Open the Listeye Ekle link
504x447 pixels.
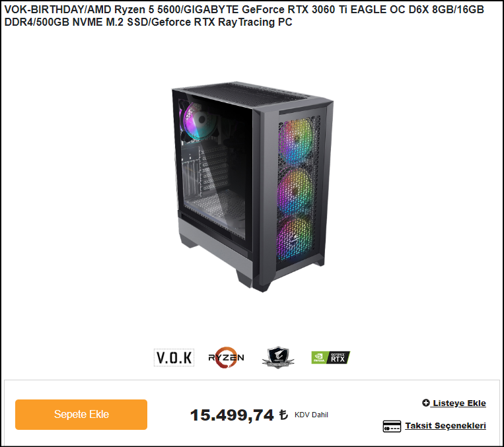click(x=459, y=403)
